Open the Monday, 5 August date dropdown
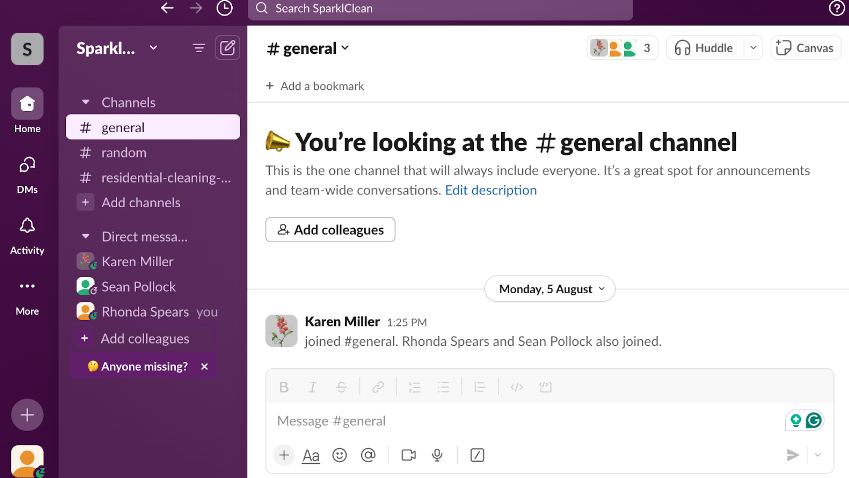This screenshot has width=849, height=478. (x=550, y=289)
